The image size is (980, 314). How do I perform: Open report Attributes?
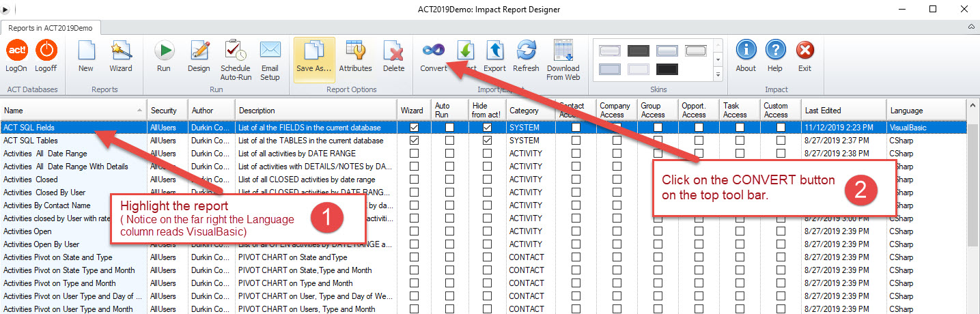[356, 56]
